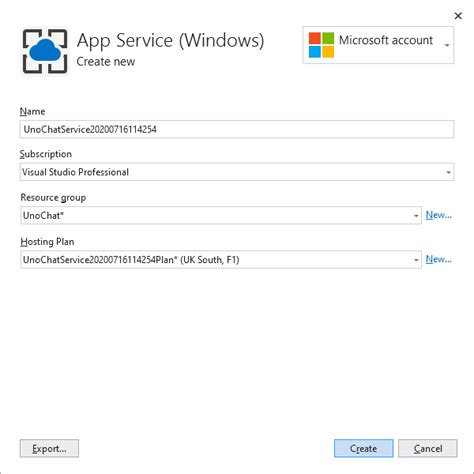The height and width of the screenshot is (474, 474).
Task: Click the Microsoft account logo
Action: click(x=321, y=45)
